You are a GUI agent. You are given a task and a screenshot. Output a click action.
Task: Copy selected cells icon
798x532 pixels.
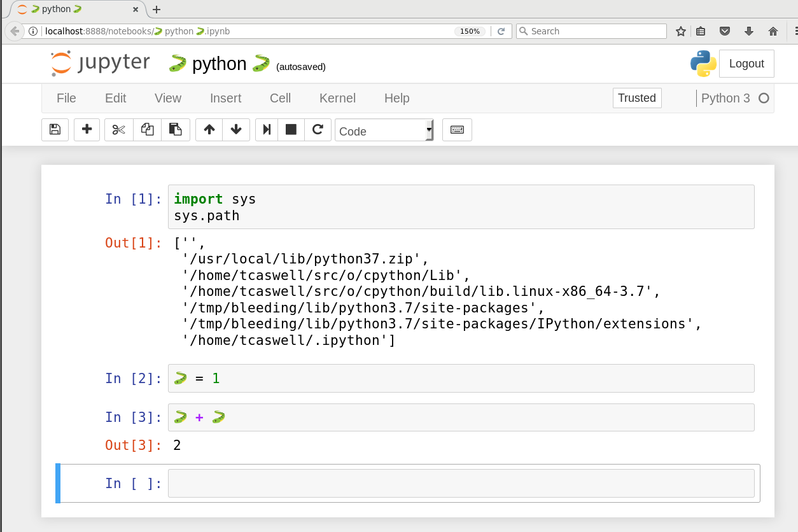[147, 130]
